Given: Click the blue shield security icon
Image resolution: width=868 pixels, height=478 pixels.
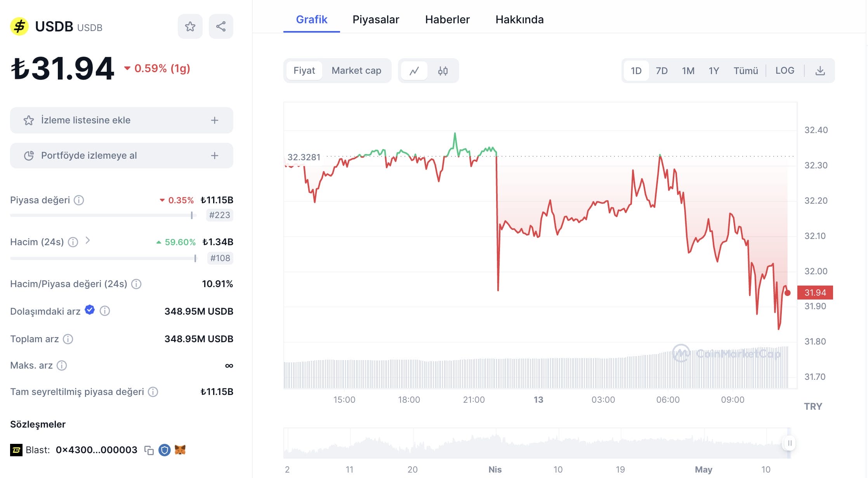Looking at the screenshot, I should point(165,450).
